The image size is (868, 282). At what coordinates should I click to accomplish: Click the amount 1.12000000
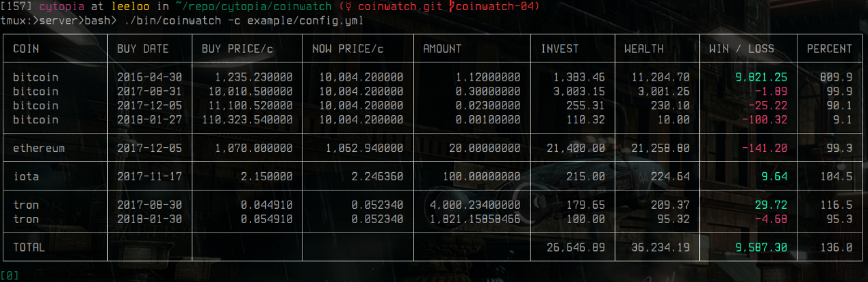(x=488, y=77)
